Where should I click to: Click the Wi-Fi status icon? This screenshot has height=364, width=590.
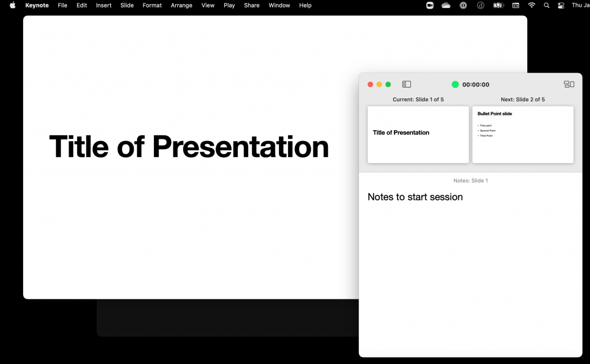[531, 5]
